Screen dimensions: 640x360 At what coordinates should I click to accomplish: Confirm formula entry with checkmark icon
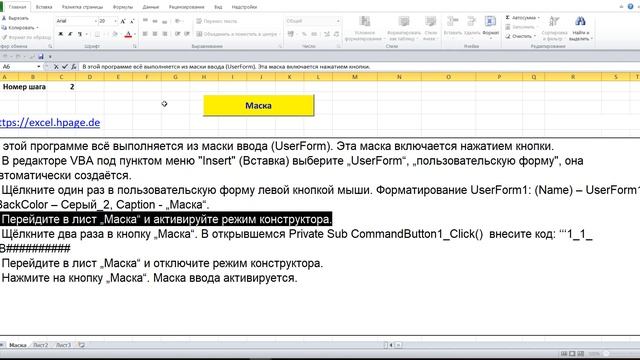pyautogui.click(x=64, y=67)
